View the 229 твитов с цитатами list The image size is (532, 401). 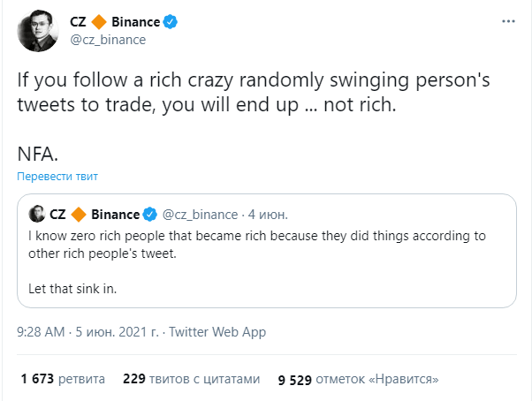(192, 379)
